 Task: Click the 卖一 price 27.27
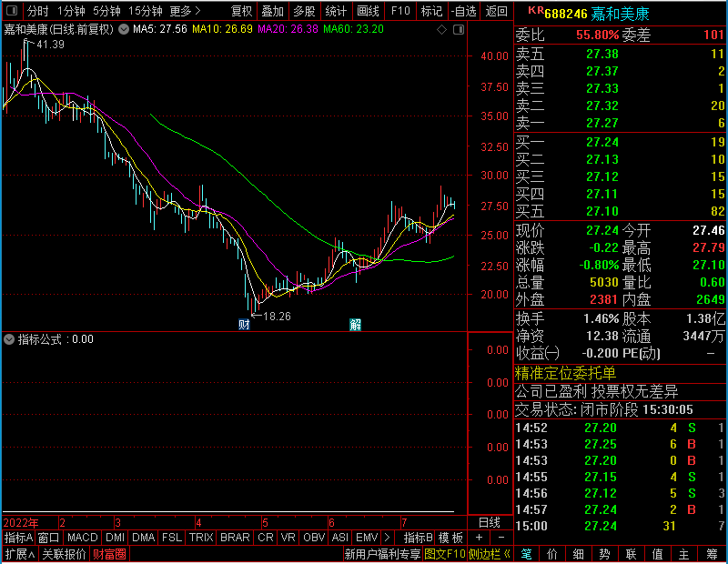tap(602, 123)
